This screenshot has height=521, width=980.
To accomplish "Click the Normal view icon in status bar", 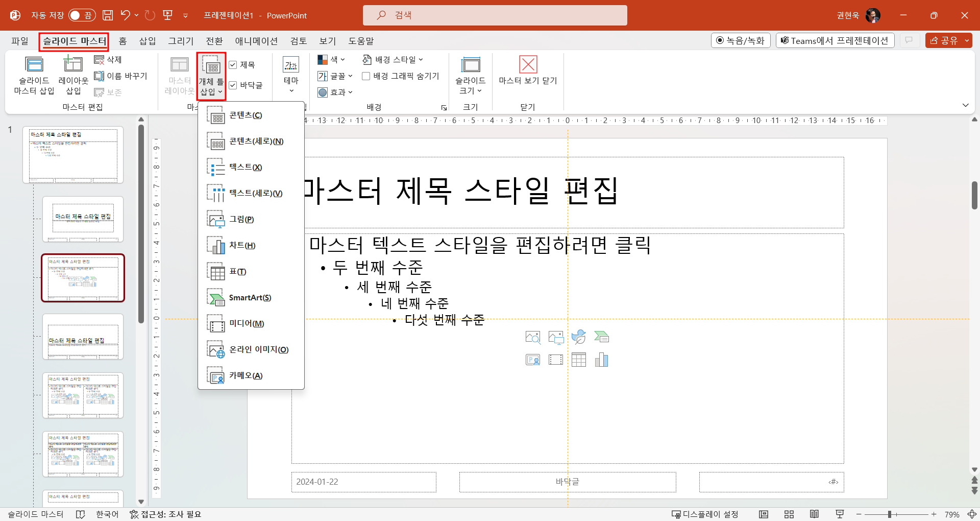I will point(764,514).
